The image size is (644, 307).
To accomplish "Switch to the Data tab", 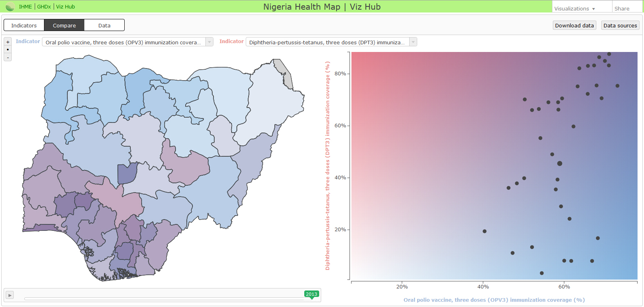I will click(104, 25).
